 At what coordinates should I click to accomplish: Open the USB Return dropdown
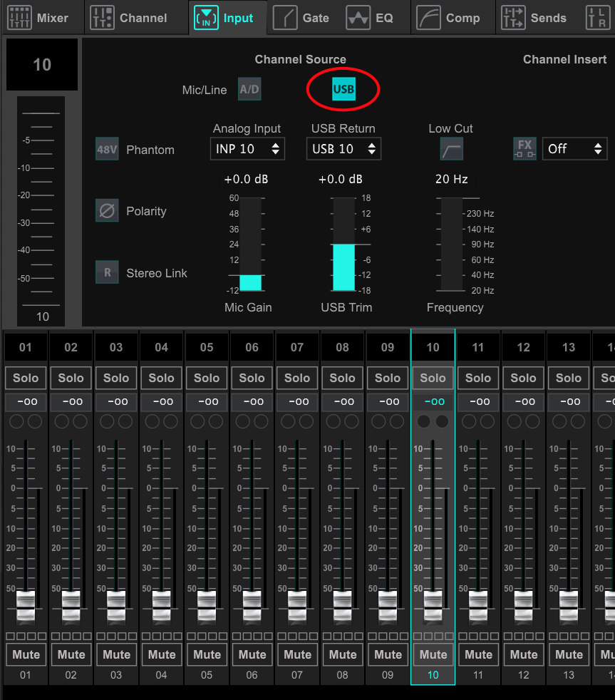pos(343,149)
